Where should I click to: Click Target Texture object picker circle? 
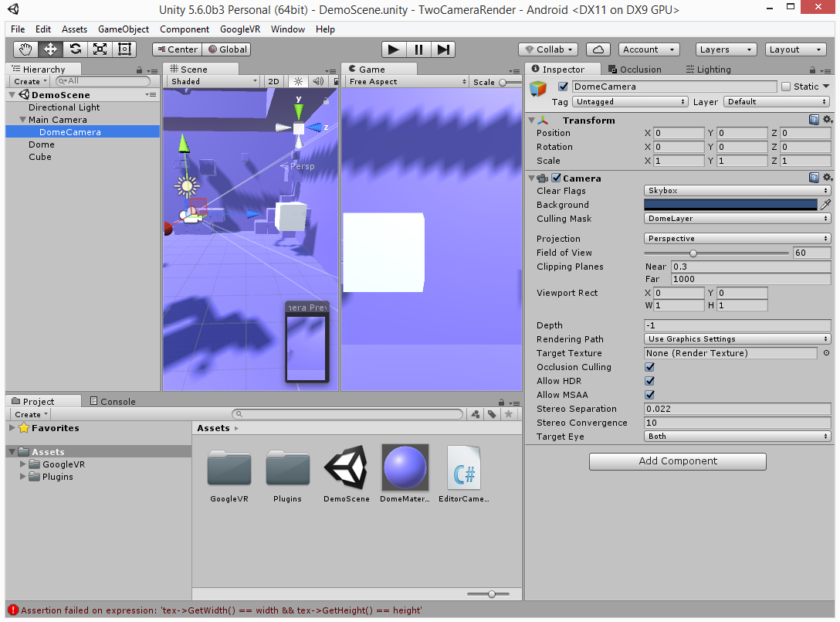point(826,353)
